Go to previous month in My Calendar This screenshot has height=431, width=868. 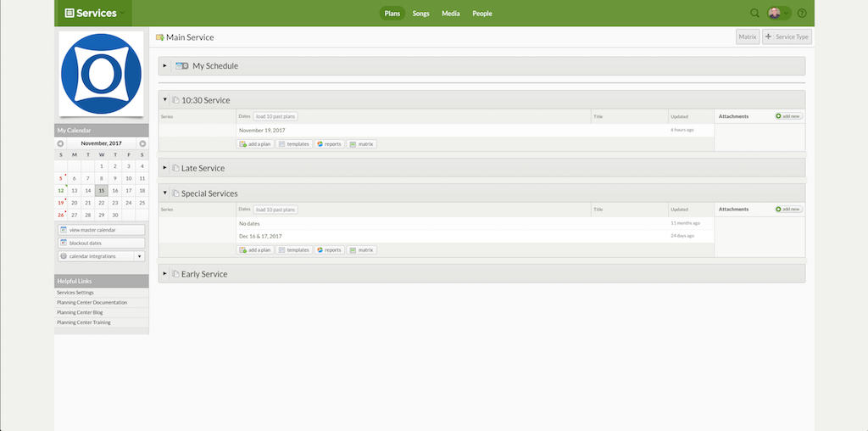point(60,143)
